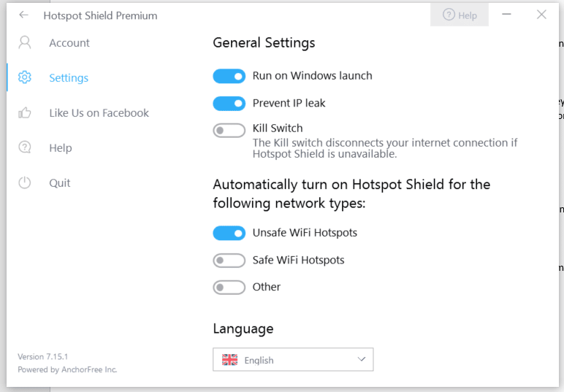Click the Settings gear icon
Image resolution: width=564 pixels, height=392 pixels.
(25, 77)
